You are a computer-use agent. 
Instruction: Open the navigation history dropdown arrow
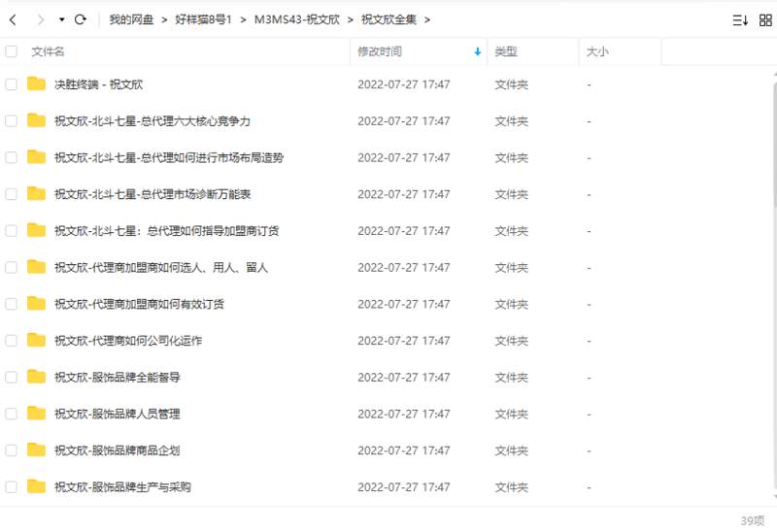62,19
